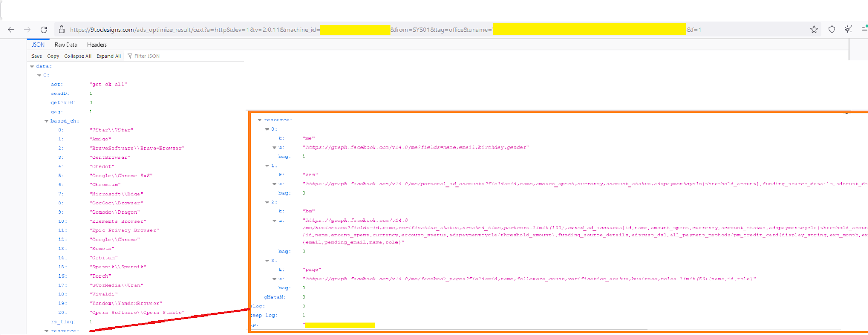Open the shield protection icon in the toolbar
This screenshot has height=335, width=868.
click(832, 29)
